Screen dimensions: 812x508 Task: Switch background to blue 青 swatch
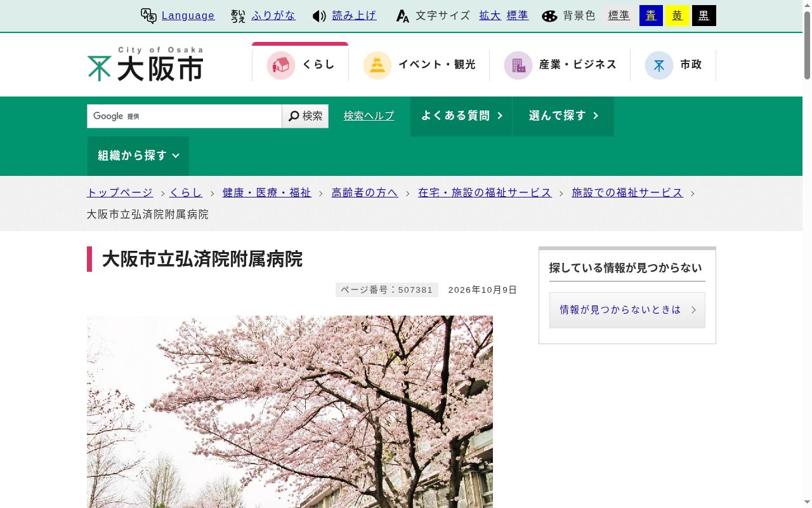(651, 16)
